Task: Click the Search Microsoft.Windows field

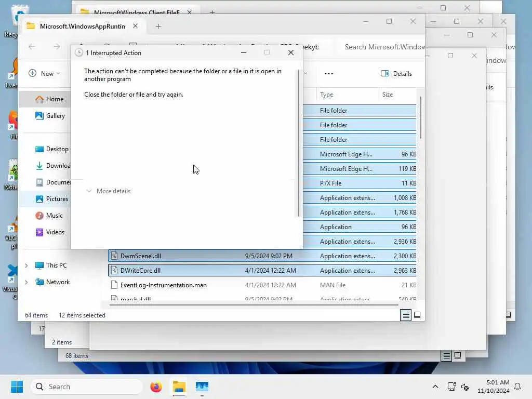Action: (x=382, y=47)
